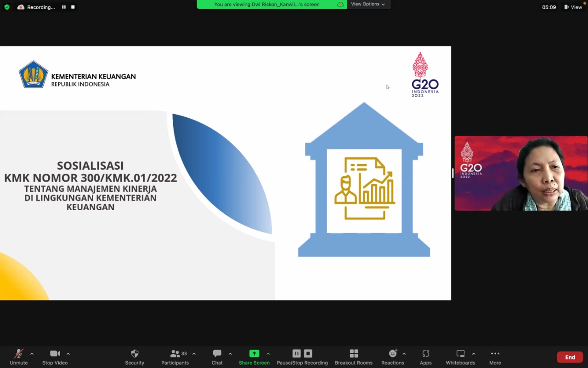The width and height of the screenshot is (588, 368).
Task: Open the Chat panel
Action: [x=217, y=354]
